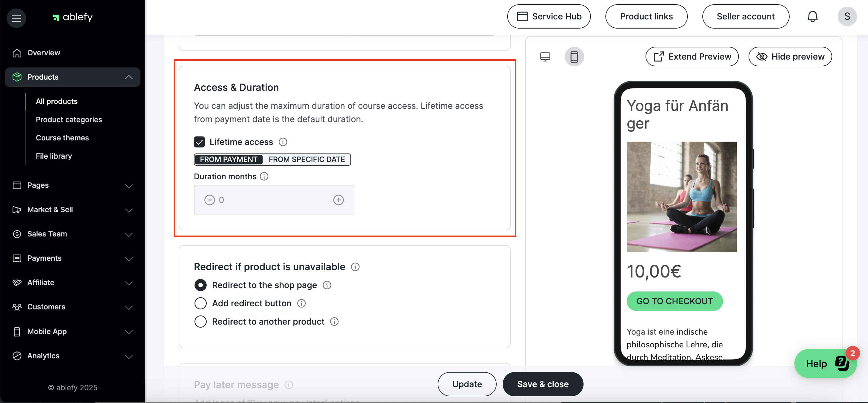Show info for Redirect to shop page
The height and width of the screenshot is (403, 868).
(x=327, y=285)
